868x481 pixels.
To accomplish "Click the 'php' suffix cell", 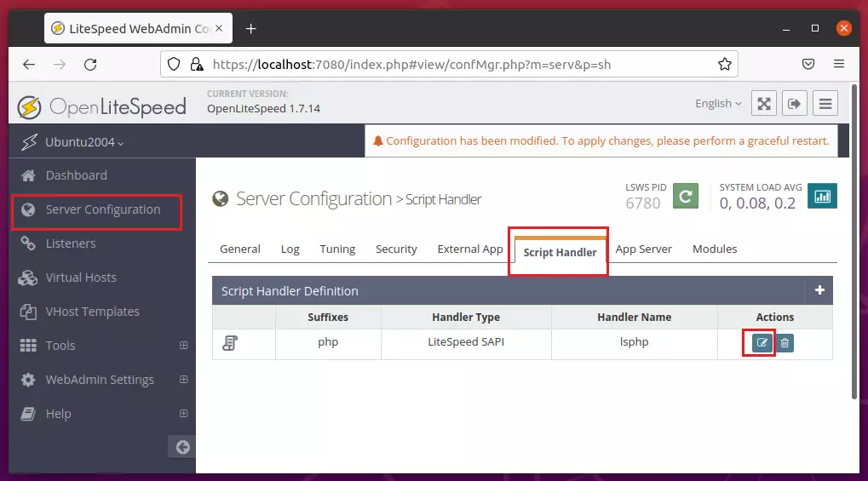I will point(328,342).
